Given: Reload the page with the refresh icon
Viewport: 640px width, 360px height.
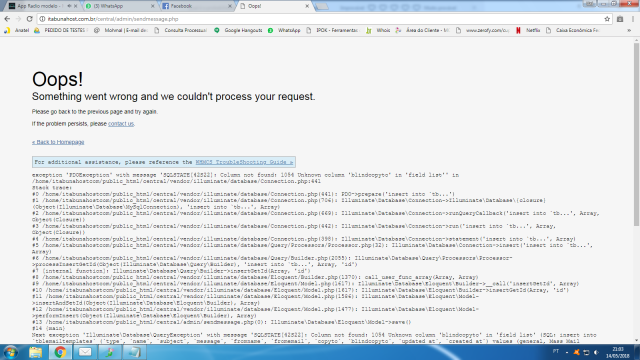Looking at the screenshot, I should tap(29, 19).
